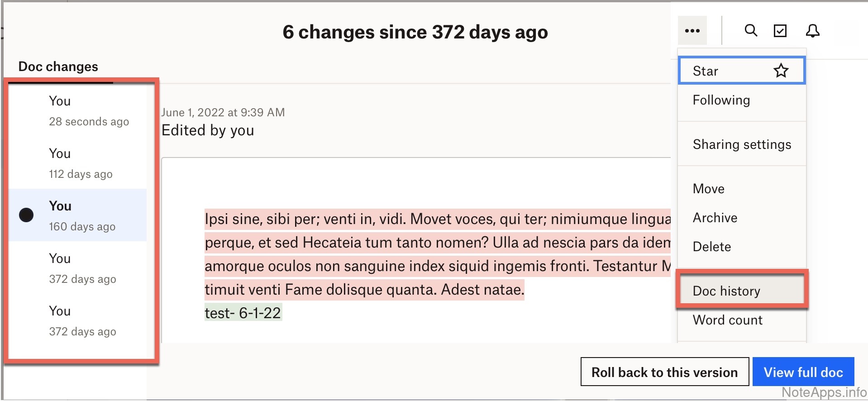Select the first 372 days ago revision

(x=82, y=268)
